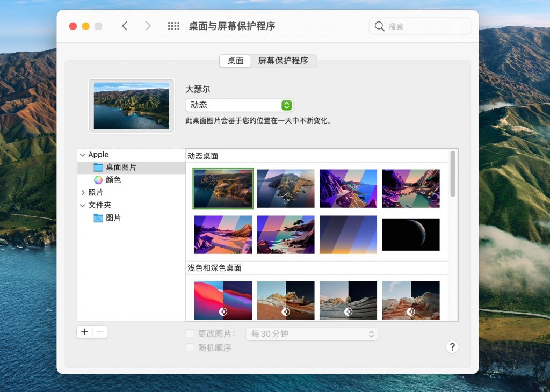This screenshot has width=550, height=392.
Task: Select 桌面图片 folder in sidebar
Action: (x=132, y=167)
